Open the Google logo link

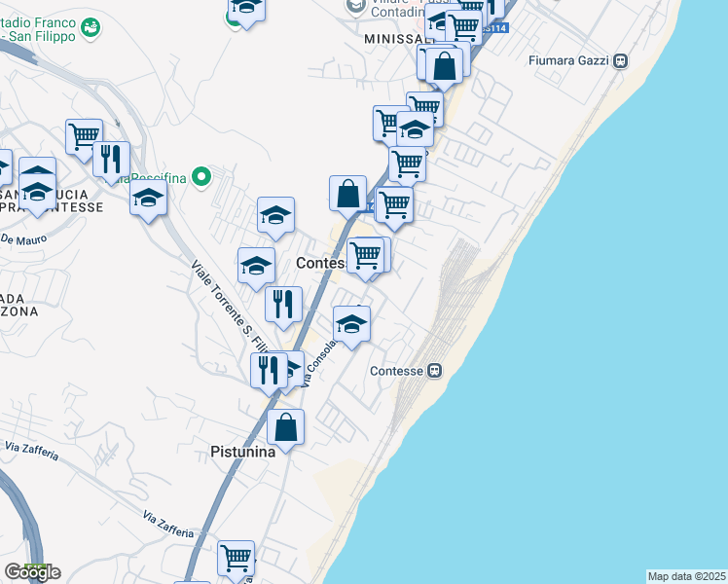[32, 572]
